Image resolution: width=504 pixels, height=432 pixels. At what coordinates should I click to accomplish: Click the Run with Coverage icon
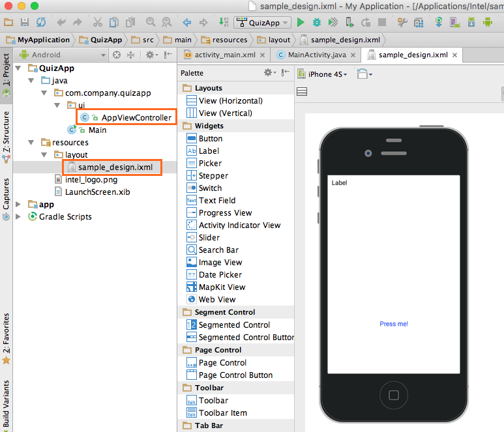tap(333, 22)
